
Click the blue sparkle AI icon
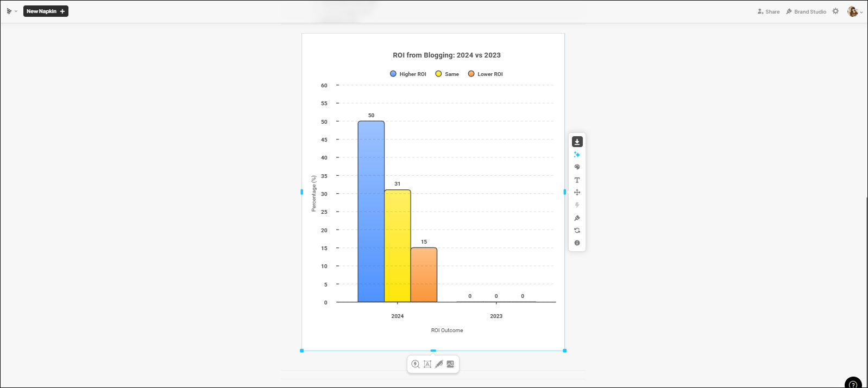coord(577,155)
